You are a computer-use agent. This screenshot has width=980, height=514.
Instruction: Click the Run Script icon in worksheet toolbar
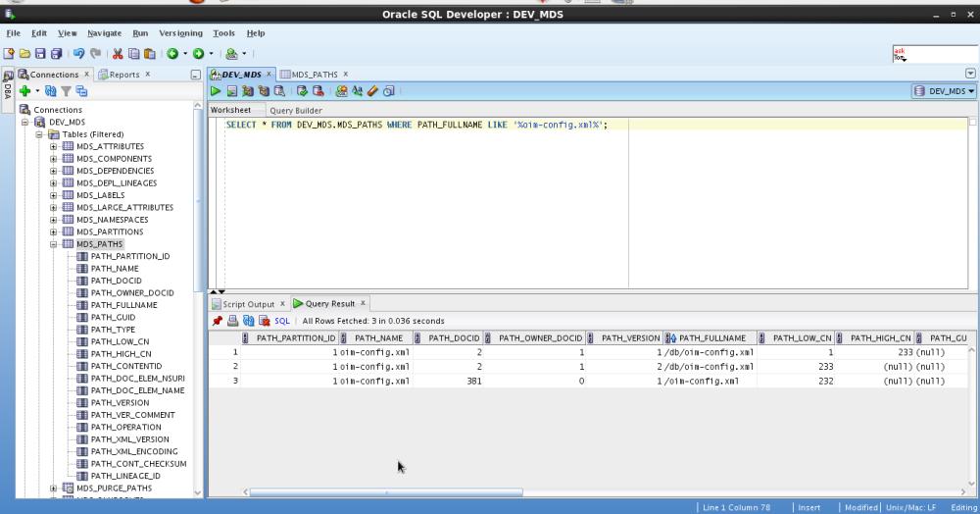(232, 91)
